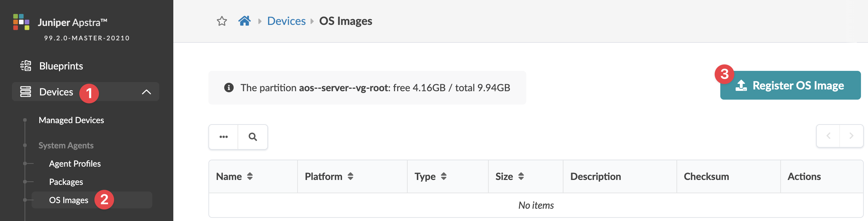Select OS Images sidebar item

(x=69, y=200)
